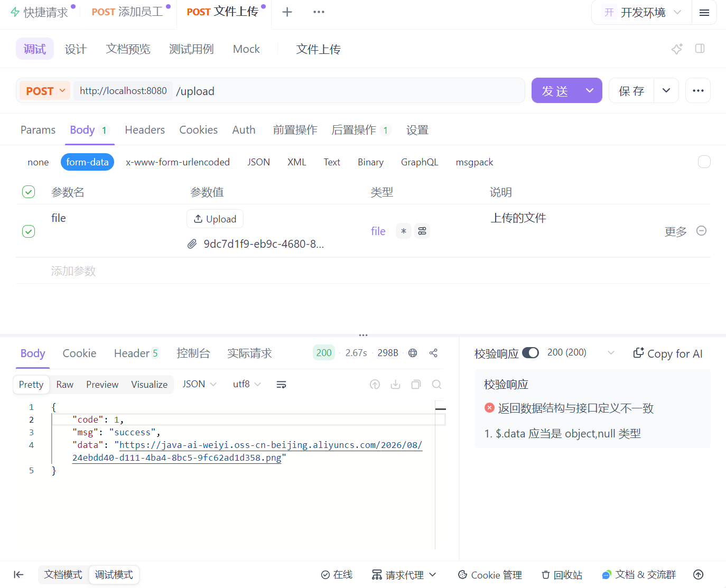Open the 控制台 console tab
This screenshot has height=588, width=726.
point(193,353)
